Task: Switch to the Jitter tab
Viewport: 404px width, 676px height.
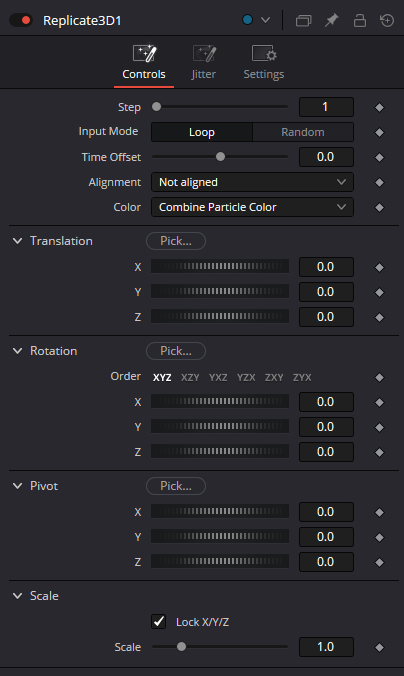Action: pos(204,63)
